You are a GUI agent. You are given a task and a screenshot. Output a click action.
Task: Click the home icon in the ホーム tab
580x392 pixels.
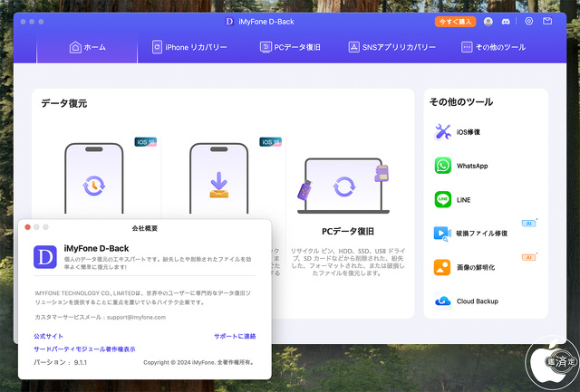click(x=75, y=47)
